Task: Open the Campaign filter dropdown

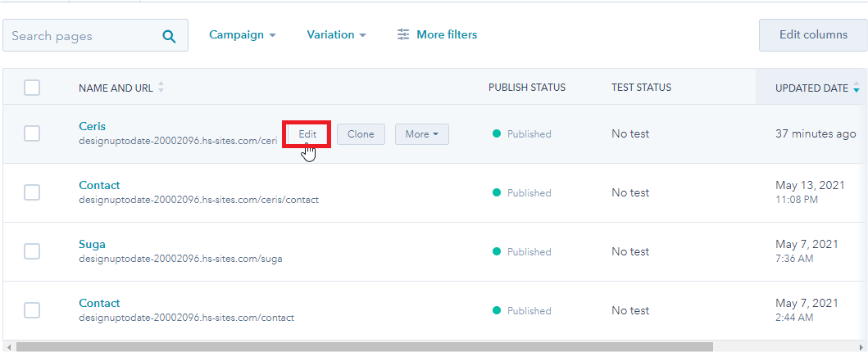Action: (242, 35)
